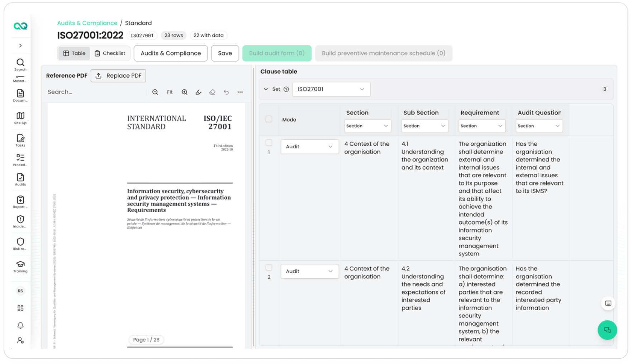Open the Procedures sidebar icon

point(20,160)
